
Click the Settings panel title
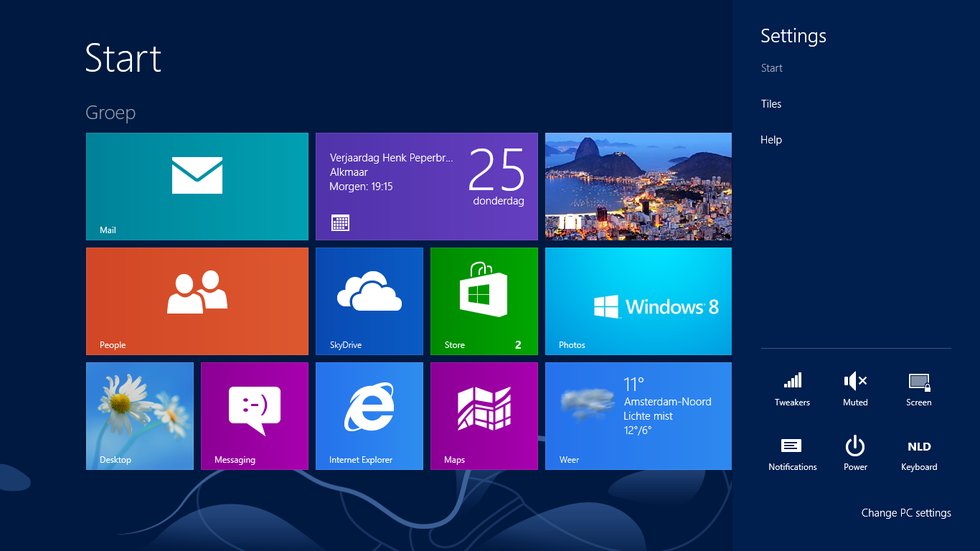pyautogui.click(x=793, y=36)
